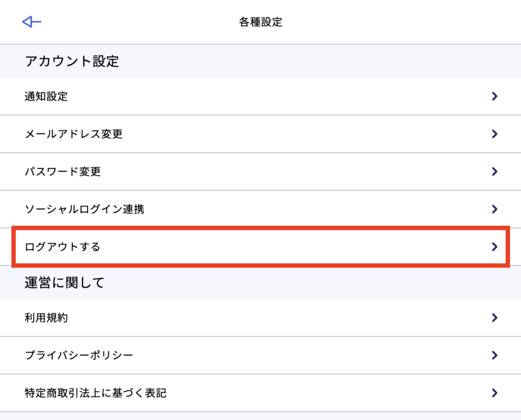Screen dimensions: 521x420
Task: Select パスワード変更 option
Action: click(x=63, y=172)
